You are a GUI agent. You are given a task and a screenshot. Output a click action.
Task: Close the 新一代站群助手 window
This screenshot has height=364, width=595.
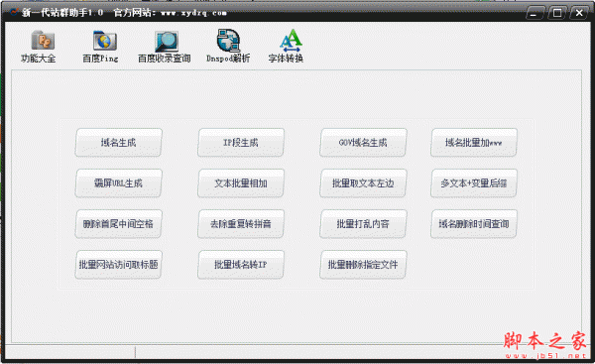click(579, 13)
